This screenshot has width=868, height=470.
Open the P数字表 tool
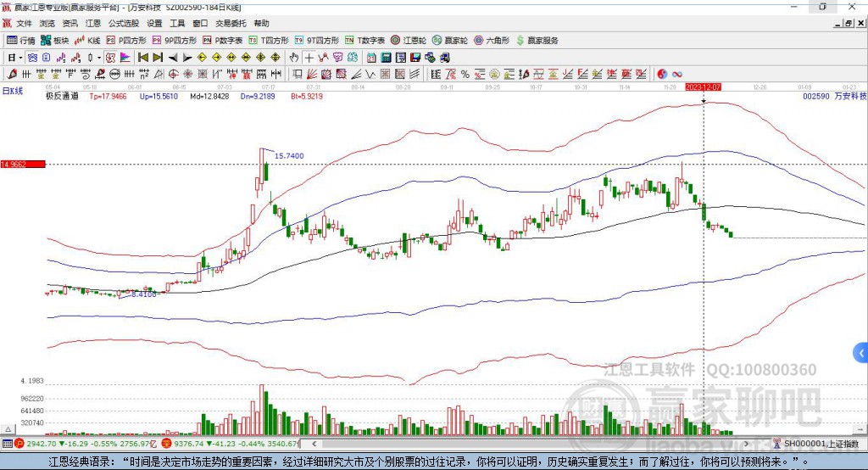point(223,41)
